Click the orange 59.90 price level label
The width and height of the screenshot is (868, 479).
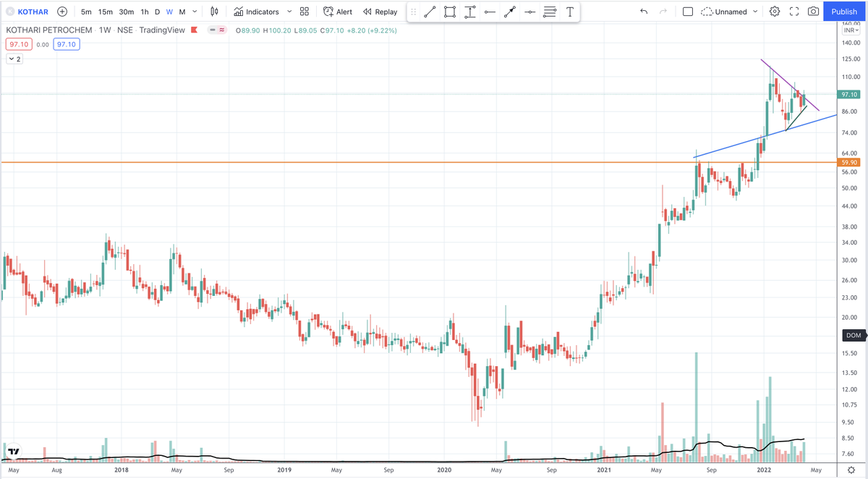(x=849, y=163)
